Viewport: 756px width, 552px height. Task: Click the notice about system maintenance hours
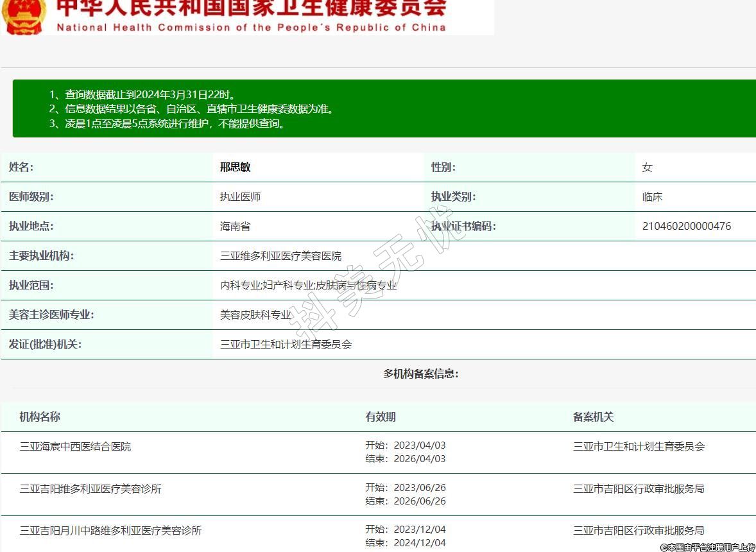[167, 124]
